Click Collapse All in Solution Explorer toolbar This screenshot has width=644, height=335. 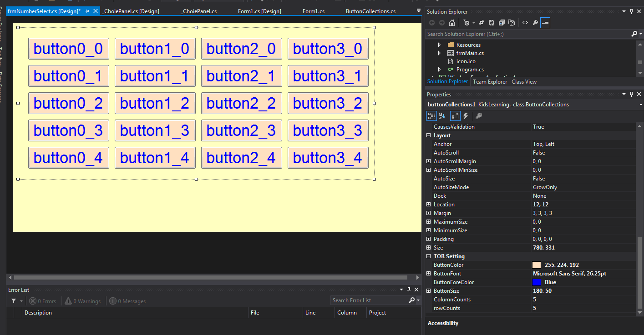click(502, 23)
